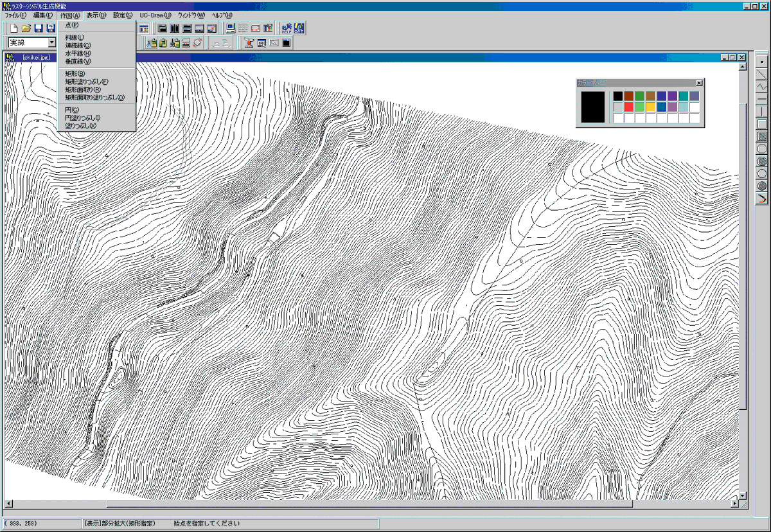Choose 斜線(L) from the drawing menu

[96, 37]
